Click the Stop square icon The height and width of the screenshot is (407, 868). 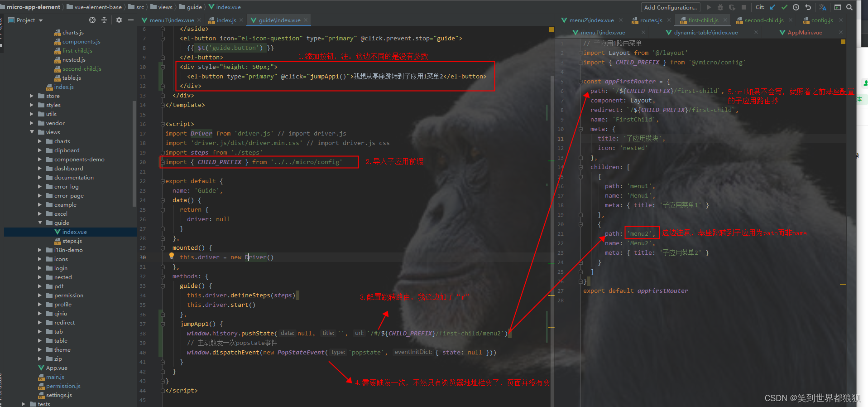pos(744,7)
